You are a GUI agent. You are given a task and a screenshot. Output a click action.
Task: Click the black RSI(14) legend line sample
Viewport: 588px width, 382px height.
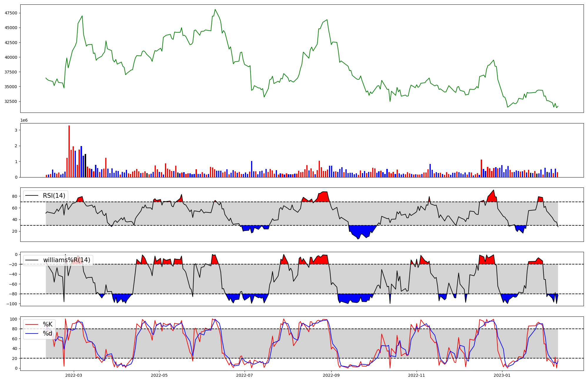click(32, 196)
